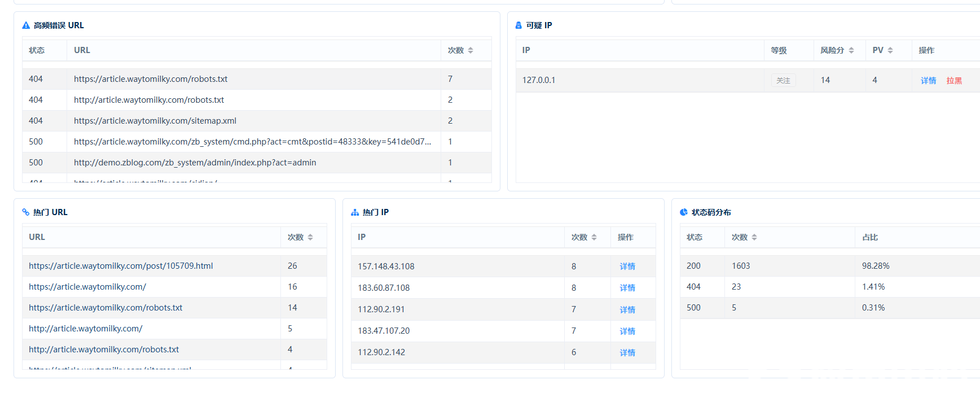The width and height of the screenshot is (980, 415).
Task: Sort 状态码分布 table by 次数
Action: pyautogui.click(x=754, y=237)
